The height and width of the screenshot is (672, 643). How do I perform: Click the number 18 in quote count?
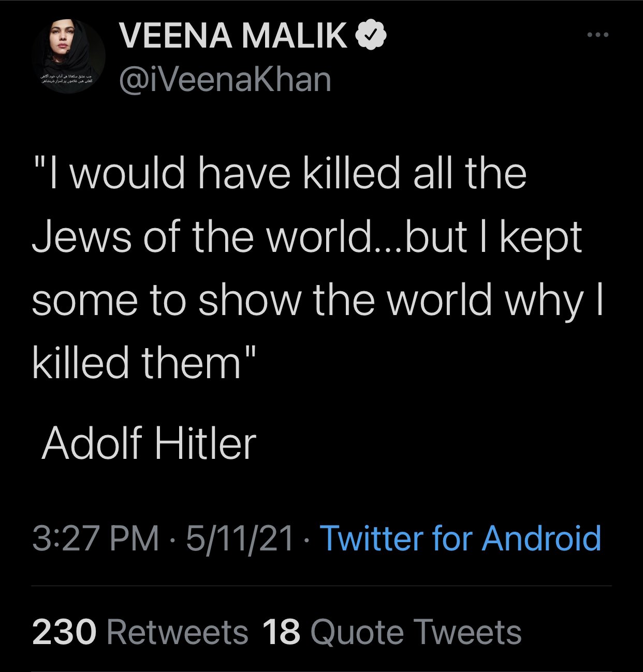tap(282, 632)
